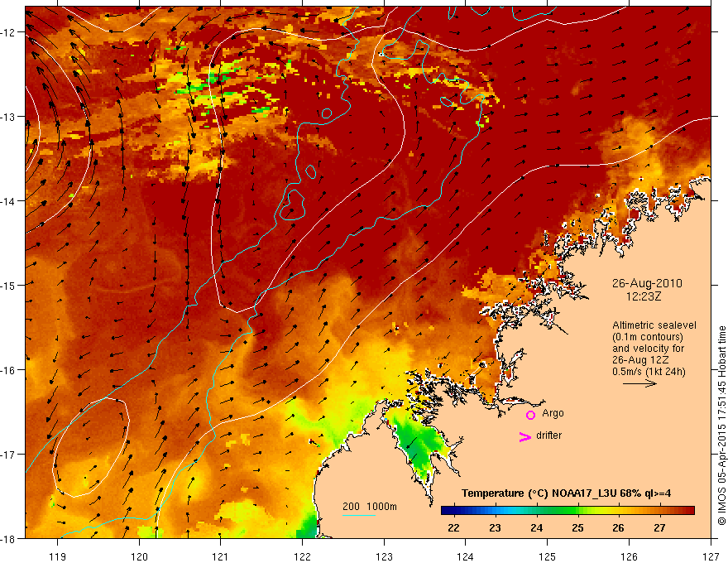Click the colorbar label '26'
The width and height of the screenshot is (728, 563).
(x=618, y=528)
